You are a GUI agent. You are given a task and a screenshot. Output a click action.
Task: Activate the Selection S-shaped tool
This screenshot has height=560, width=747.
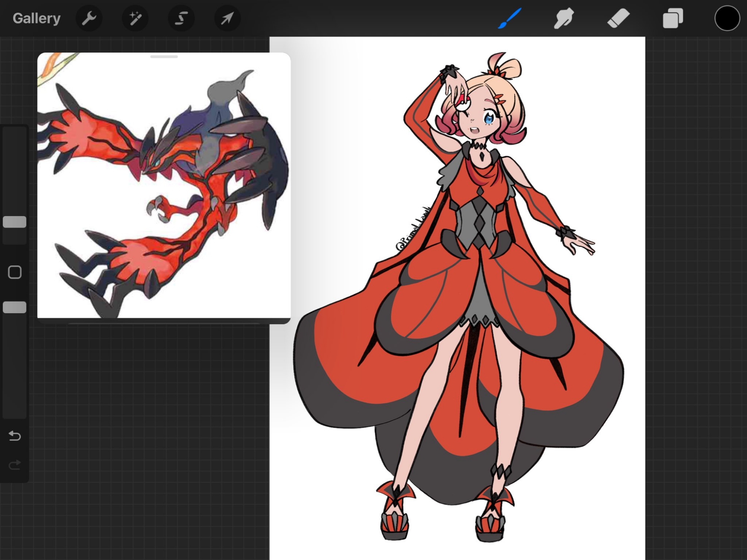[x=181, y=18]
